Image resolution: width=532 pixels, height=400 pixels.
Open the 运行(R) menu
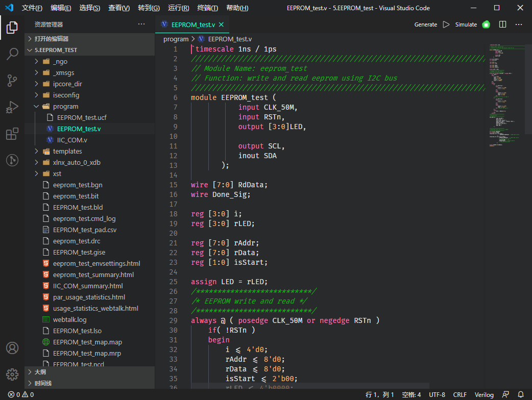click(178, 8)
